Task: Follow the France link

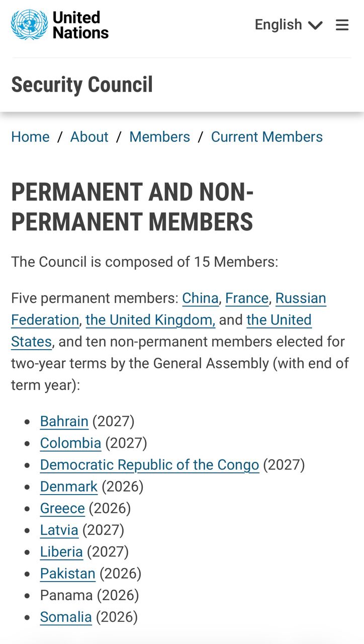Action: 247,298
